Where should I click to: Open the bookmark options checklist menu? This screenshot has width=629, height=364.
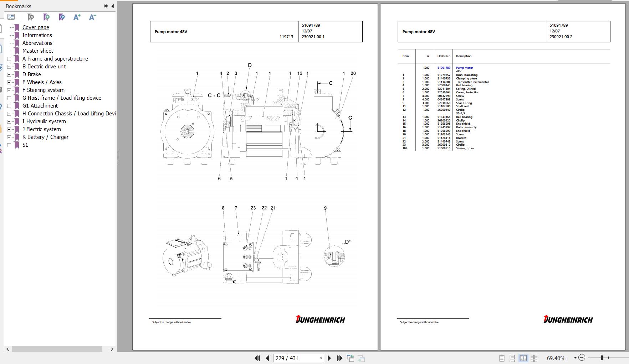[x=11, y=17]
